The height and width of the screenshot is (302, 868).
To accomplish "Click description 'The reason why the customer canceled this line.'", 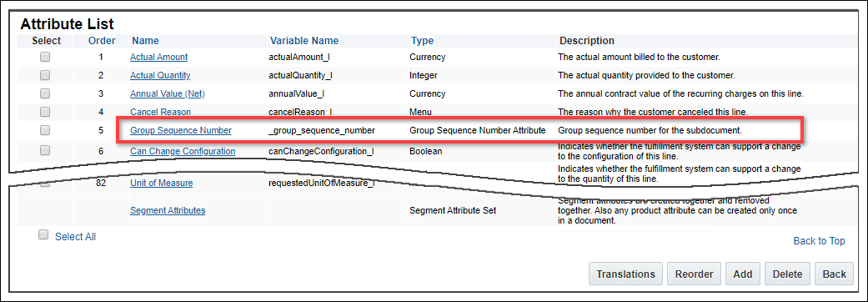I will click(x=653, y=112).
